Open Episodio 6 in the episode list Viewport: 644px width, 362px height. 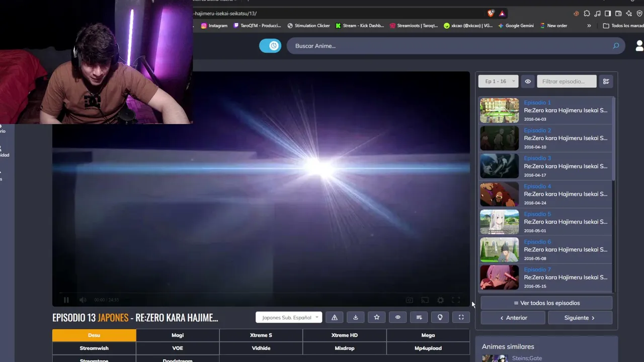coord(546,250)
